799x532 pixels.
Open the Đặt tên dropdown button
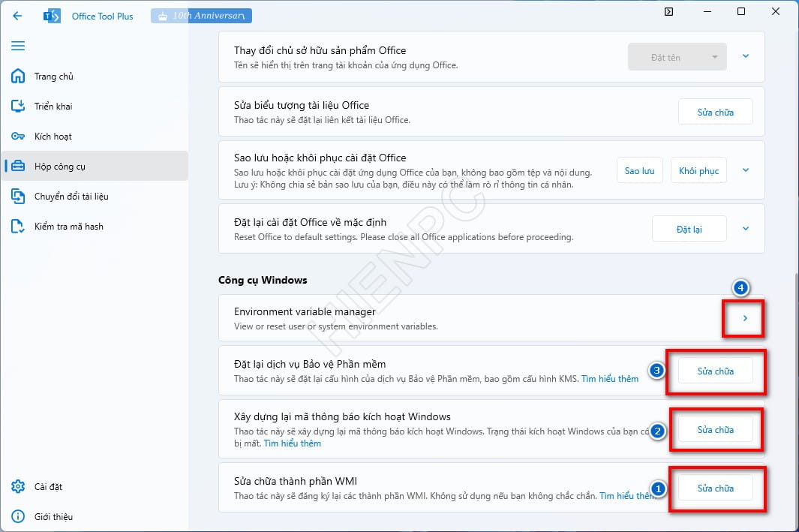coord(677,57)
